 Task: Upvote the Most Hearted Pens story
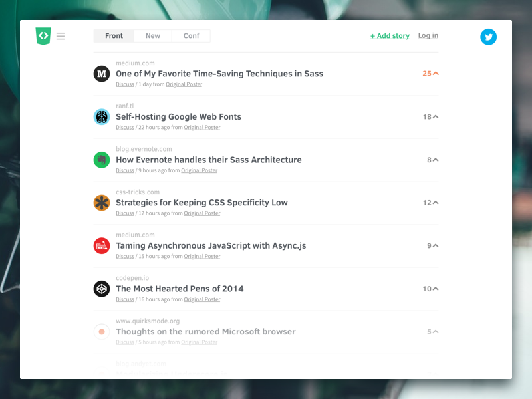(x=436, y=289)
